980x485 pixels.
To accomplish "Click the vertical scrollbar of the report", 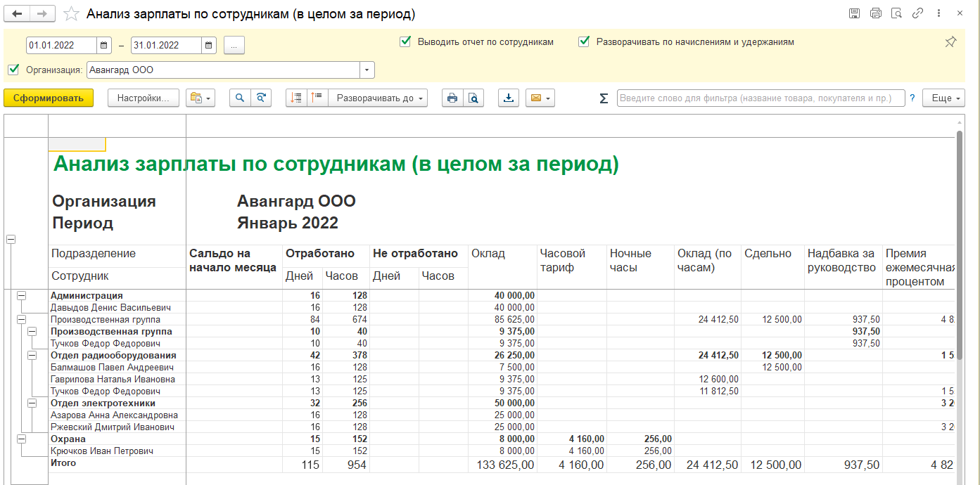I will click(958, 246).
